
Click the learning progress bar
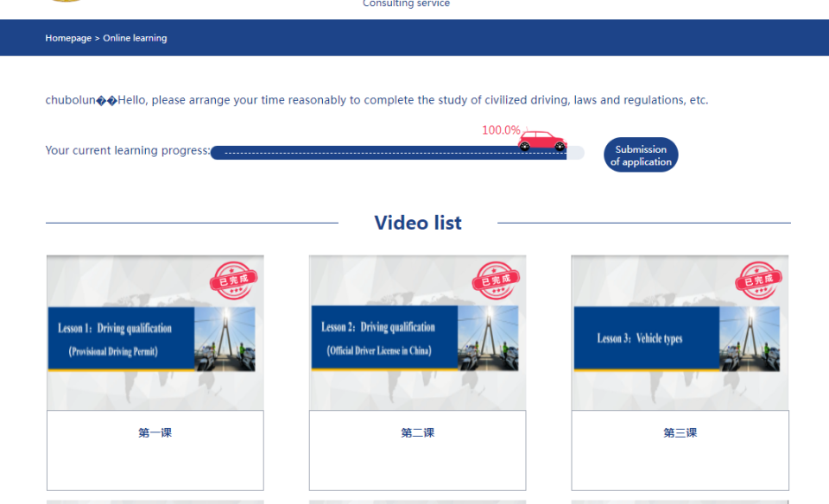[x=397, y=153]
